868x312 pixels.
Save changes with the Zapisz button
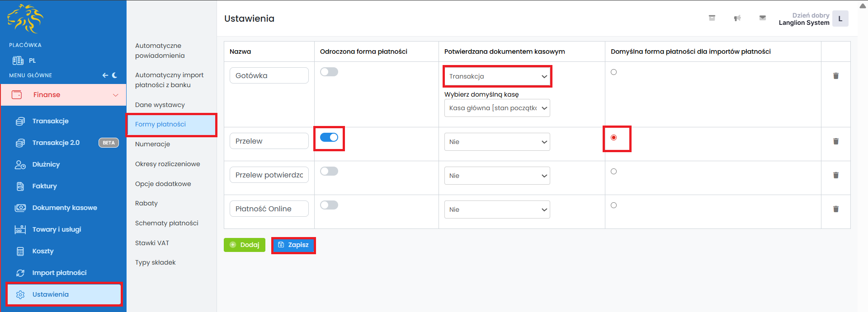point(293,245)
